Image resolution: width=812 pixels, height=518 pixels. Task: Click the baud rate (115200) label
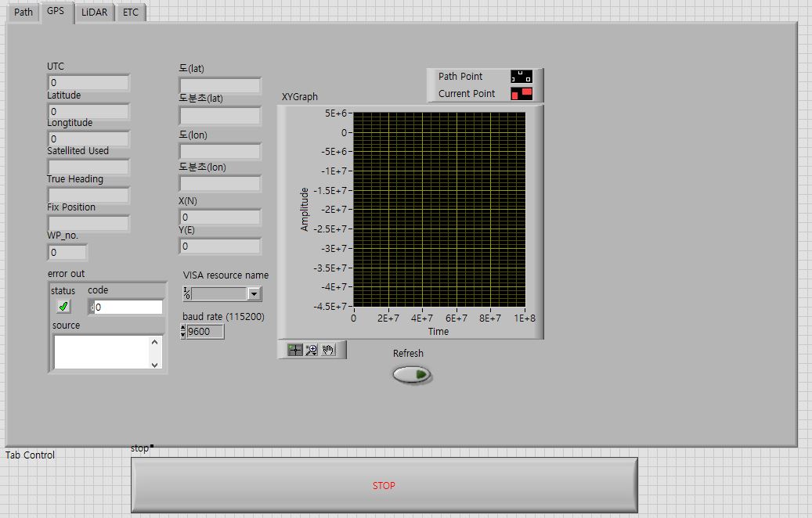click(223, 316)
